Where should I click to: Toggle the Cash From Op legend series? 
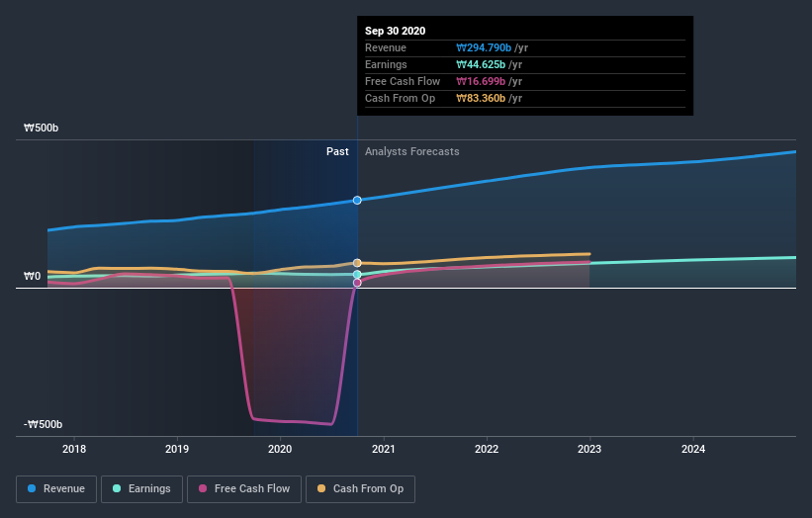(360, 489)
